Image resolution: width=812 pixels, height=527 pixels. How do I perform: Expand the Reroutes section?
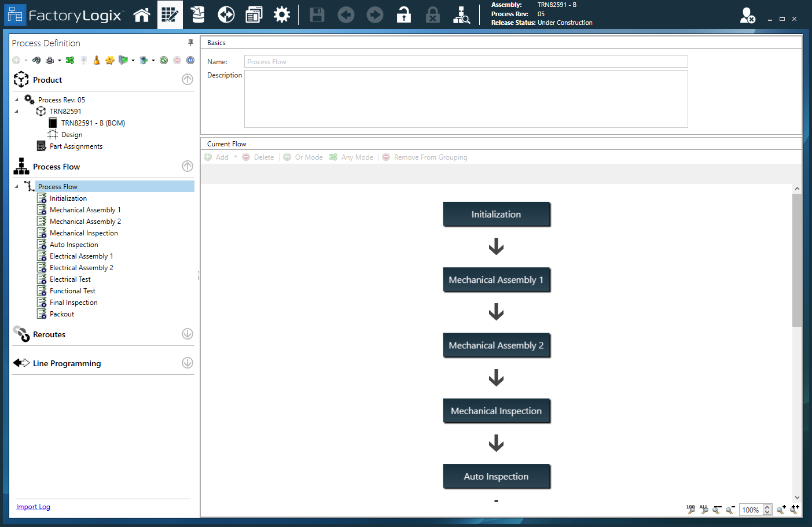187,334
